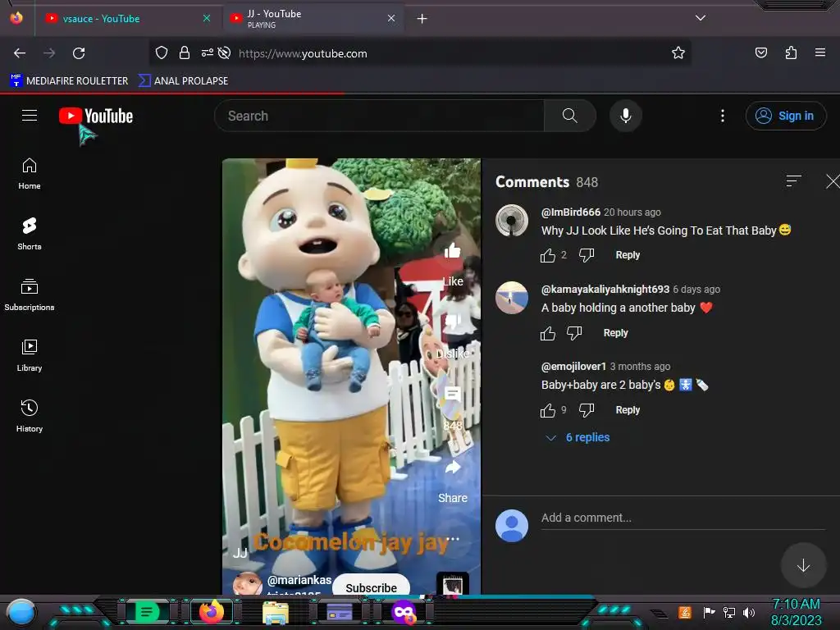
Task: Close the JJ - YouTube tab
Action: click(391, 18)
